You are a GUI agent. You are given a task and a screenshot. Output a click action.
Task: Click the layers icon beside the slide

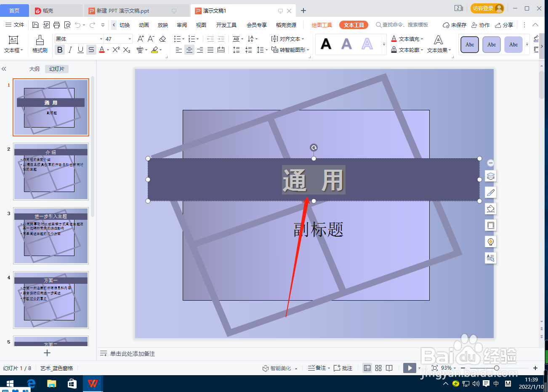(x=490, y=176)
